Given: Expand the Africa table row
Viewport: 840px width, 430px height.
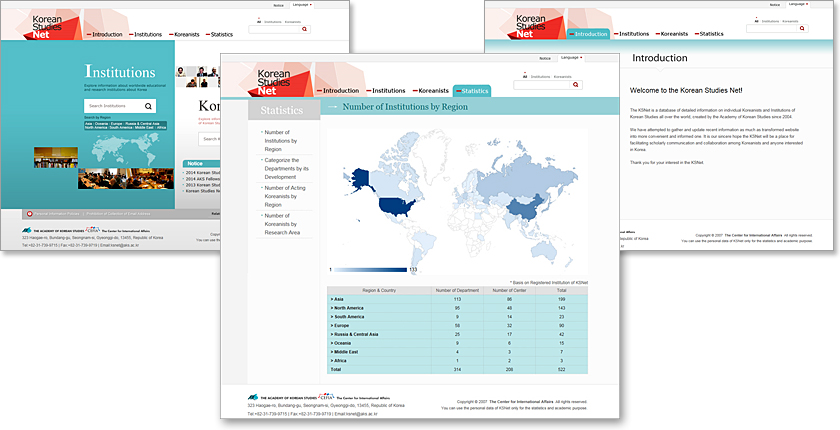Looking at the screenshot, I should 339,361.
